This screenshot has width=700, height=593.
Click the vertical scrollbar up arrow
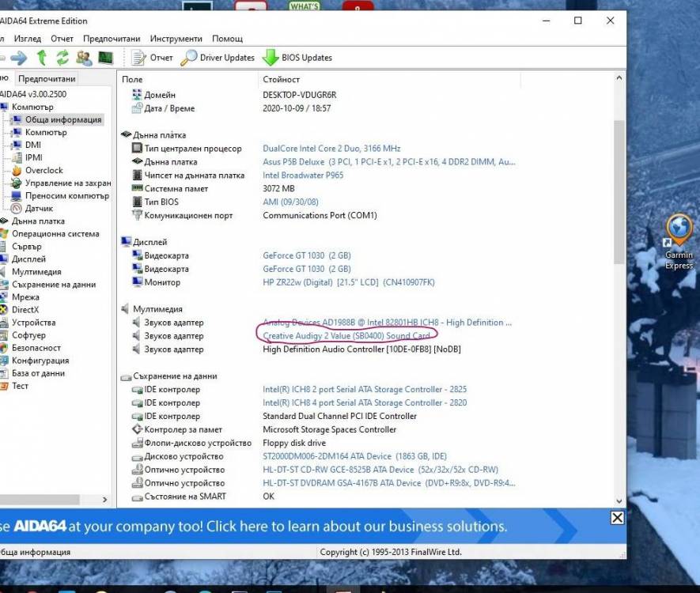coord(619,77)
